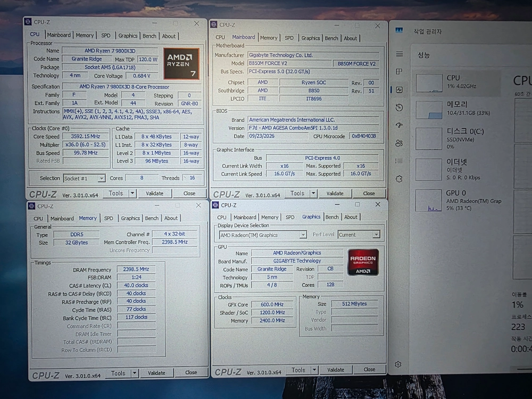Click the processor Name field AMD Ryzen 7 9800X3D
Viewport: 532px width, 399px height.
(110, 51)
